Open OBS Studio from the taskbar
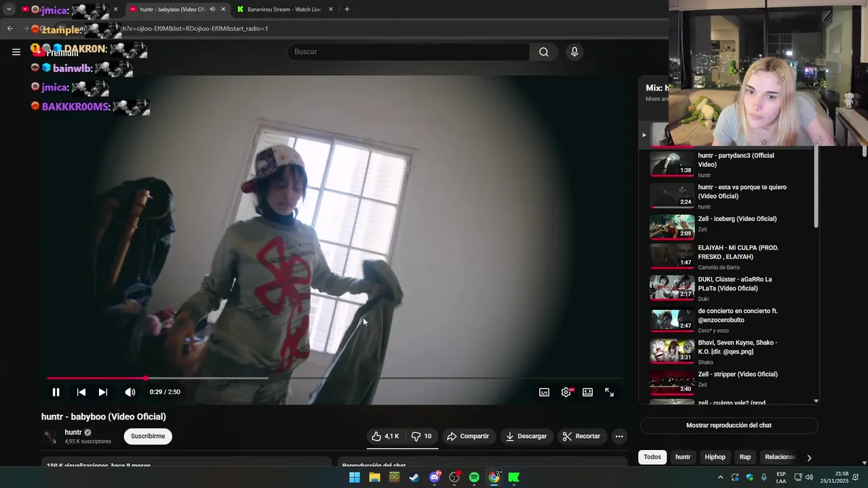The width and height of the screenshot is (868, 488). coord(454,477)
